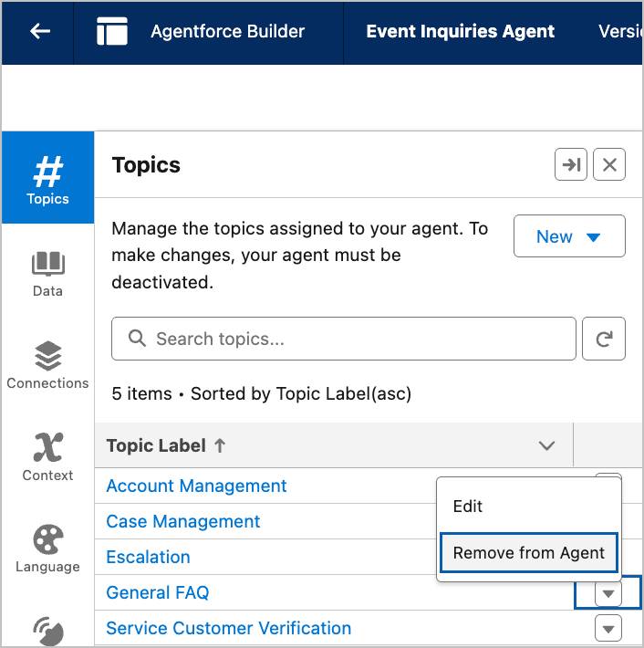This screenshot has width=644, height=648.
Task: Close the Topics panel
Action: tap(609, 164)
